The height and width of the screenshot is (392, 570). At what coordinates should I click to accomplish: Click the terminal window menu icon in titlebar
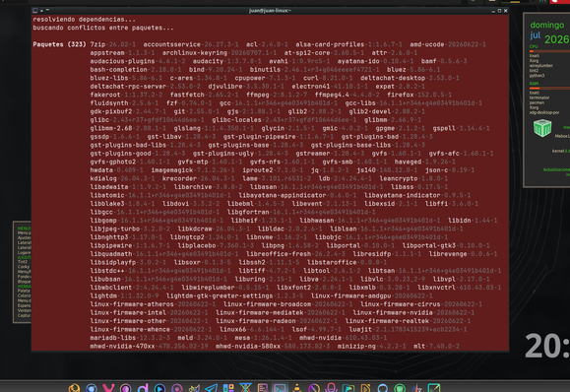[34, 11]
